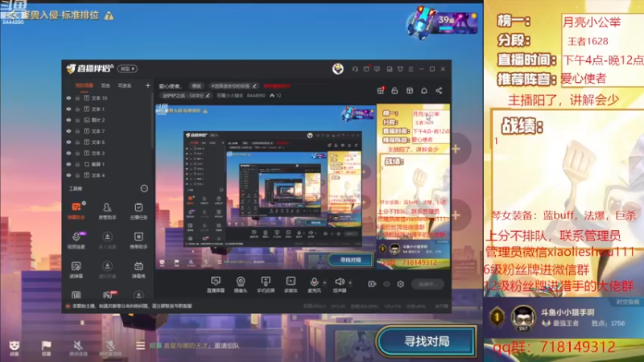Hide the 截屏 1 layer with its eye icon
644x362 pixels.
click(x=68, y=164)
